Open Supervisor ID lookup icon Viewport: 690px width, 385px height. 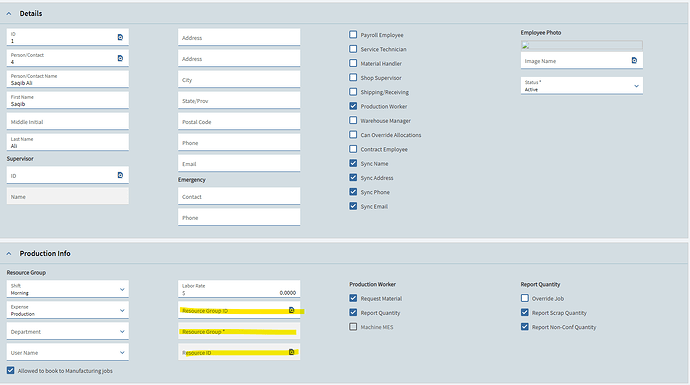pyautogui.click(x=120, y=175)
